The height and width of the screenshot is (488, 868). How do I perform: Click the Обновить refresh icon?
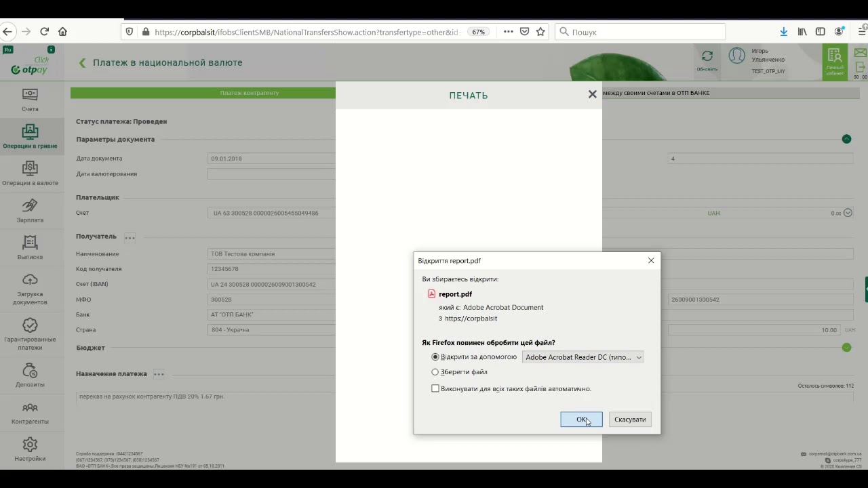coord(707,56)
